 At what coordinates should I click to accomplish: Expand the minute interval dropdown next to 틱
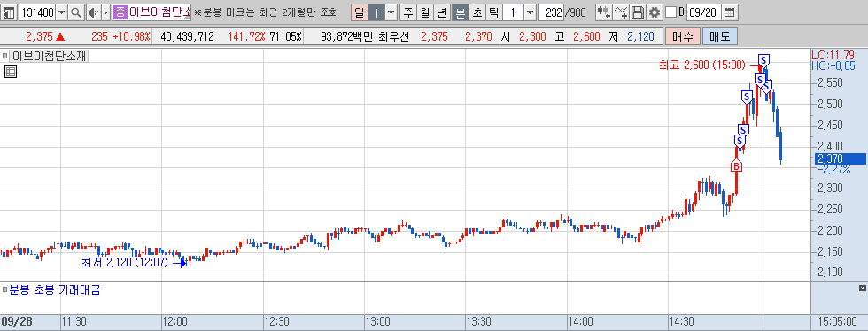[530, 12]
